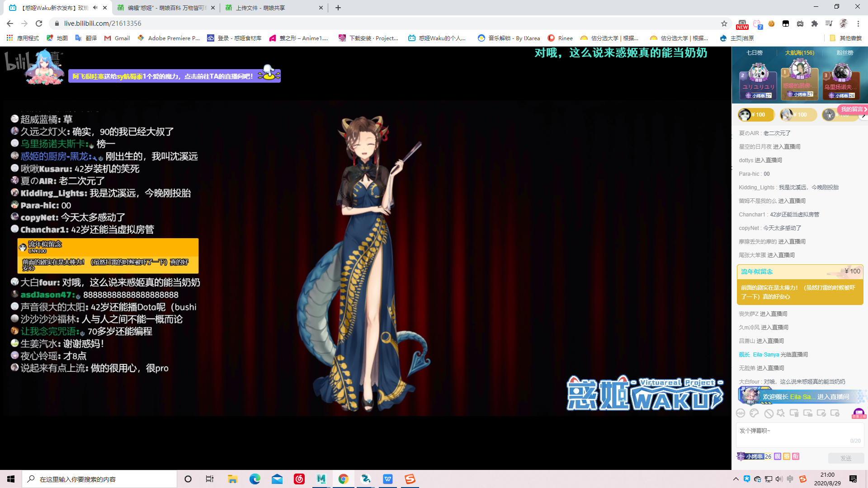The image size is (868, 488).
Task: Open the 其他書籤 bookmarks folder
Action: [846, 38]
